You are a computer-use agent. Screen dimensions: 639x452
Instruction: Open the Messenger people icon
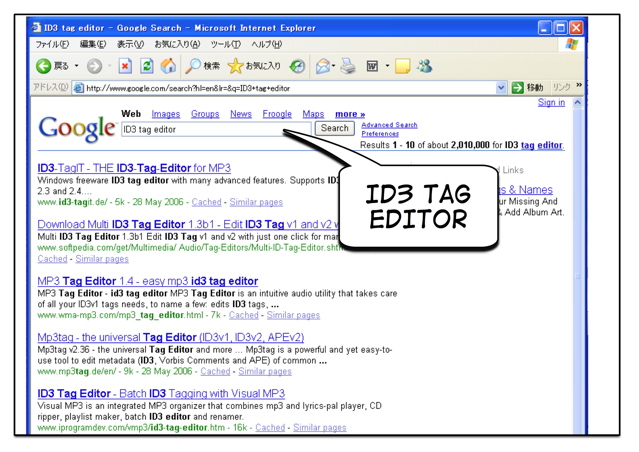tap(425, 66)
